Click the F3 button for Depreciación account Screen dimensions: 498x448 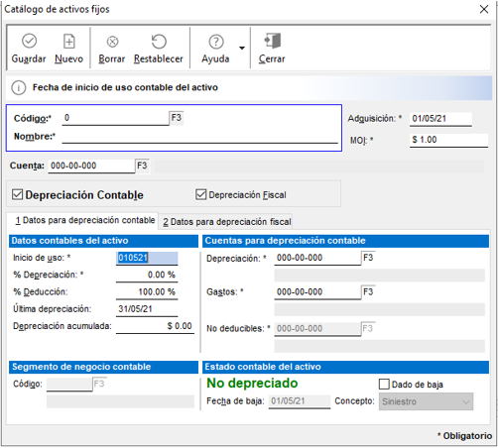(x=368, y=258)
